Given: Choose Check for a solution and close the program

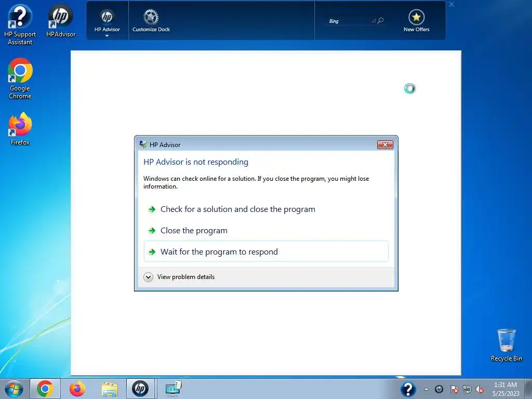Looking at the screenshot, I should pos(266,209).
